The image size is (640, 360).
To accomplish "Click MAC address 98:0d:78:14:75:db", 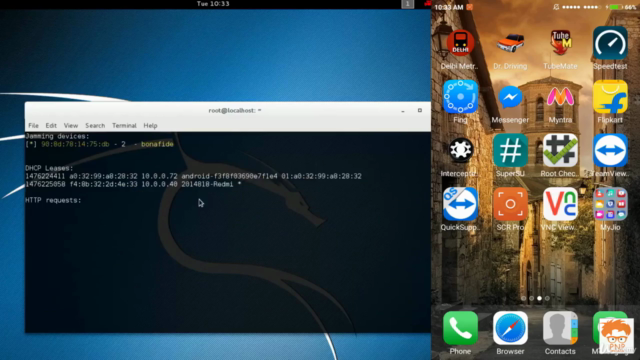I will (x=75, y=144).
